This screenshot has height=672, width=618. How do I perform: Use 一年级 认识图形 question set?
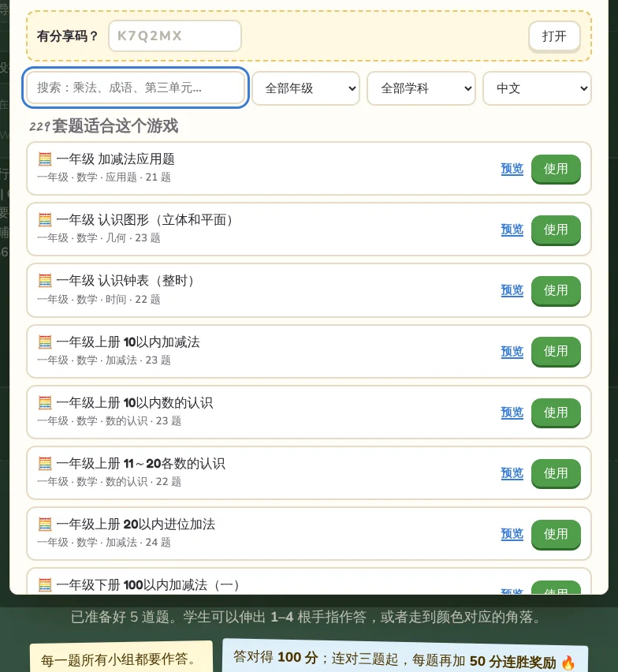(x=556, y=230)
